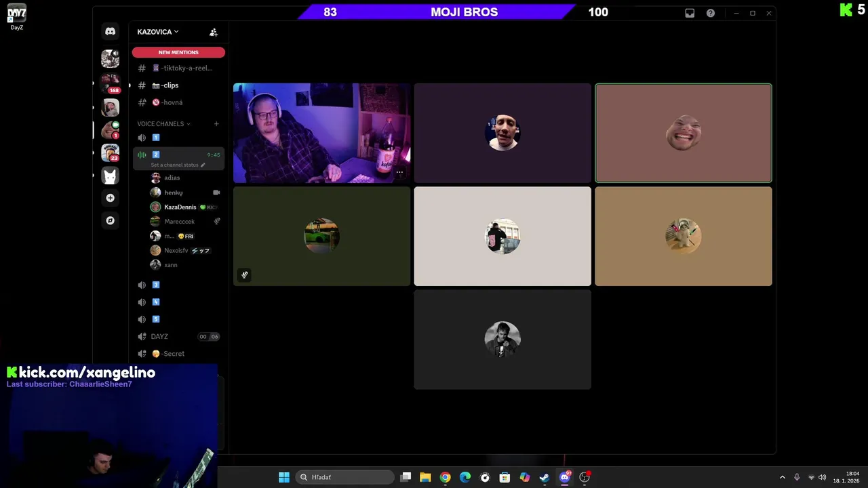
Task: Focus the dark purple participant tile
Action: [x=502, y=133]
